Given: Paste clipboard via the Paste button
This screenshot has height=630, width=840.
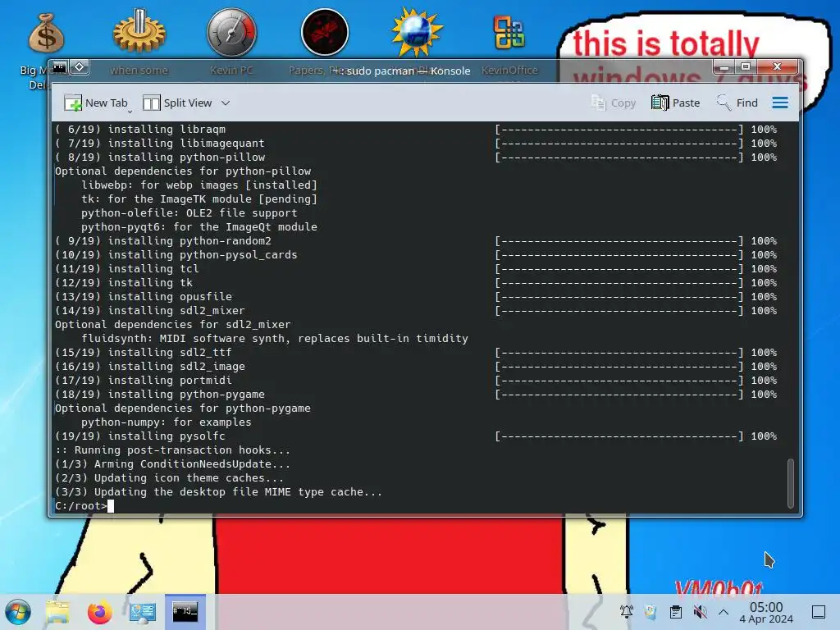Looking at the screenshot, I should click(676, 103).
